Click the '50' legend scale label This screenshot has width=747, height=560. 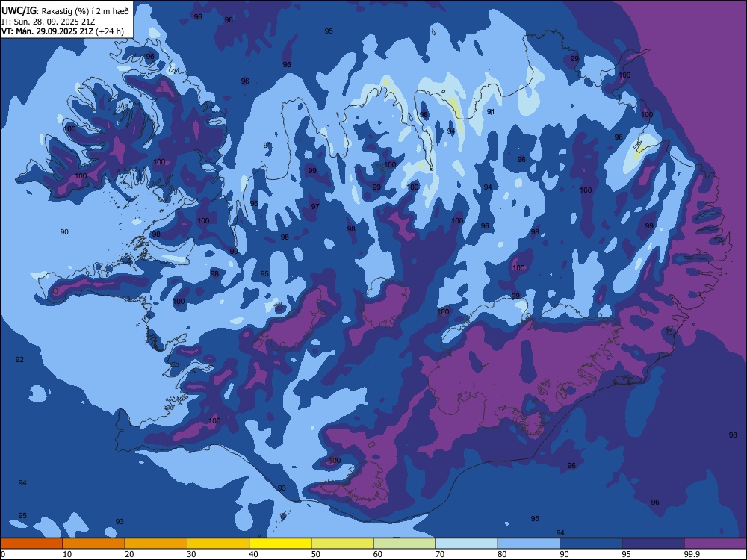[316, 554]
